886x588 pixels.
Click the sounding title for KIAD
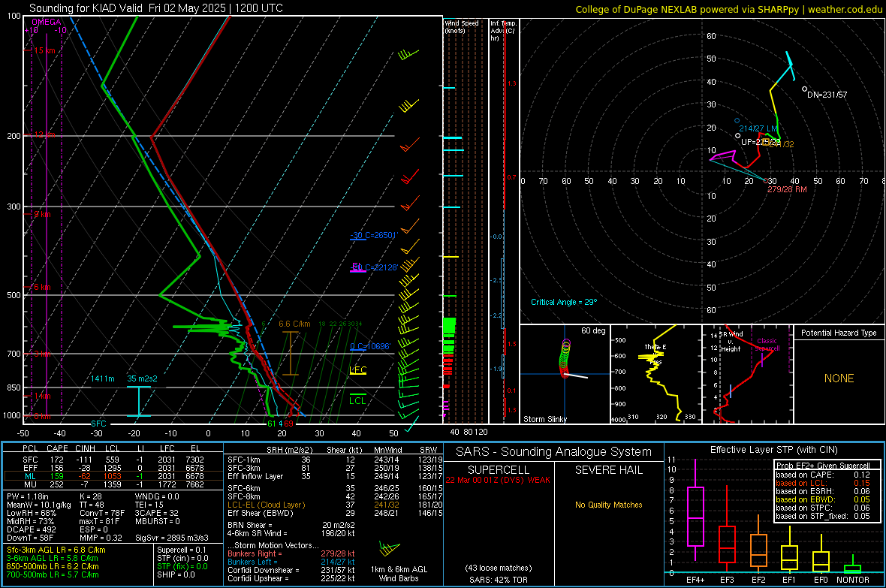point(156,8)
